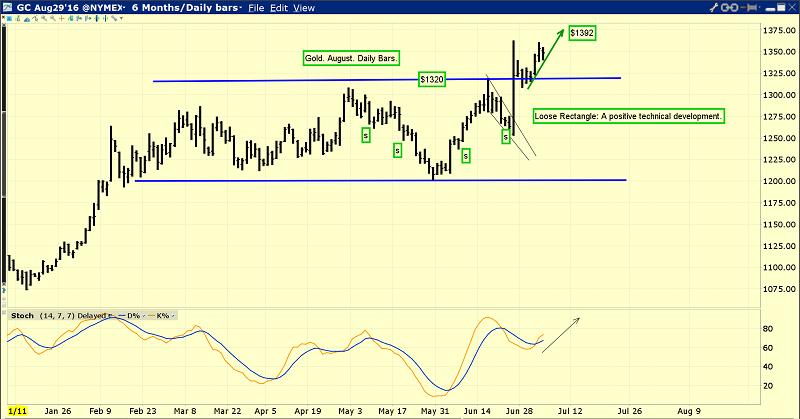
Task: Open the pin icon's dropdown arrow
Action: click(x=760, y=7)
